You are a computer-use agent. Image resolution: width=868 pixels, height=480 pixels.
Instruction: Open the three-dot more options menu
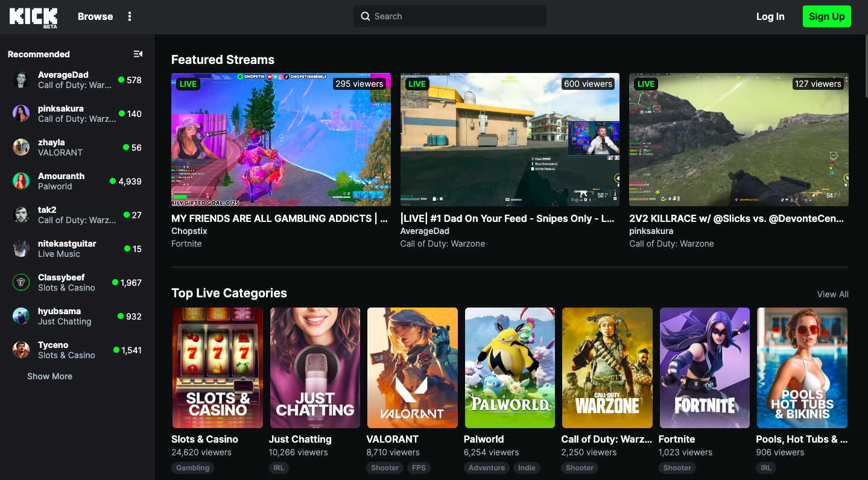point(129,17)
